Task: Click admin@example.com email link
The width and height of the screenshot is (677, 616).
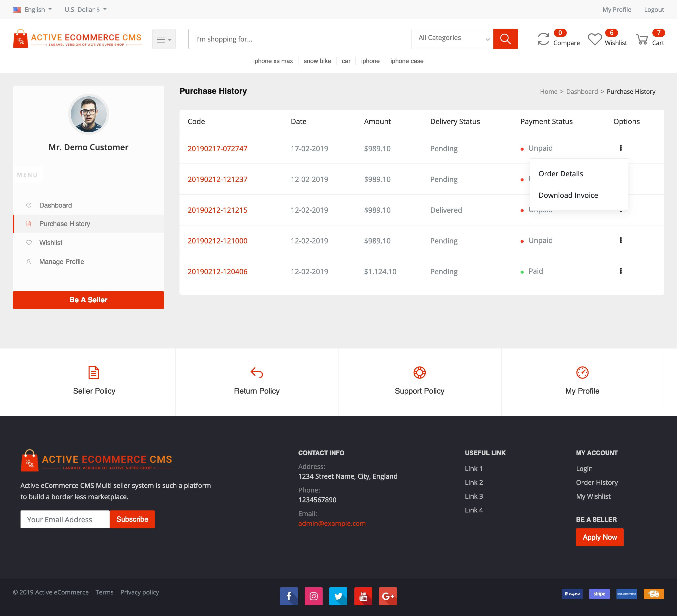Action: pyautogui.click(x=332, y=523)
